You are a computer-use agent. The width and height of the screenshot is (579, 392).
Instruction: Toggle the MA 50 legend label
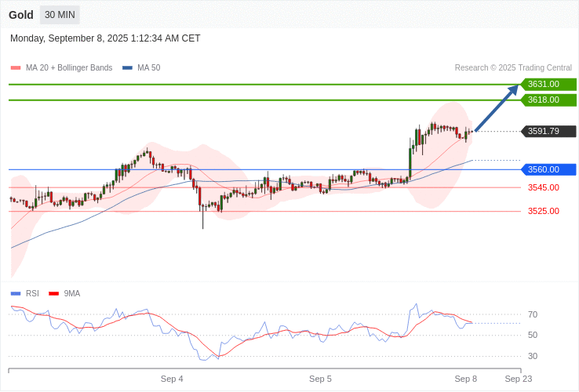[148, 68]
